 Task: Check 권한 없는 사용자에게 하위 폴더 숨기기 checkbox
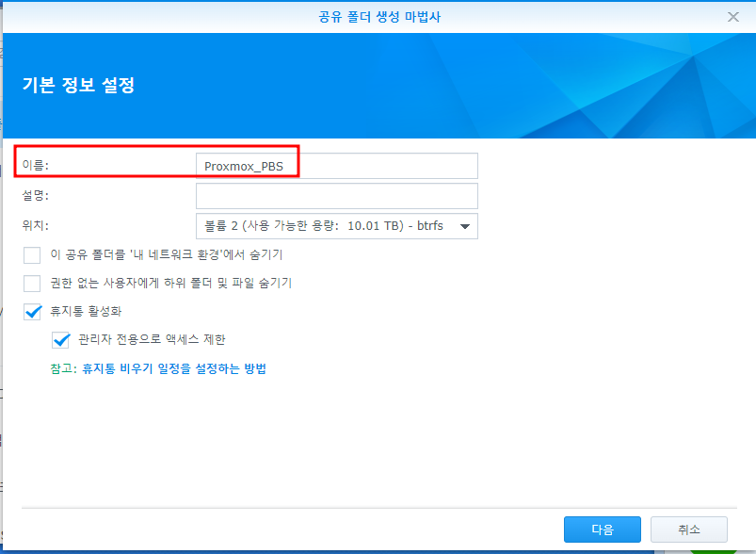pyautogui.click(x=32, y=284)
